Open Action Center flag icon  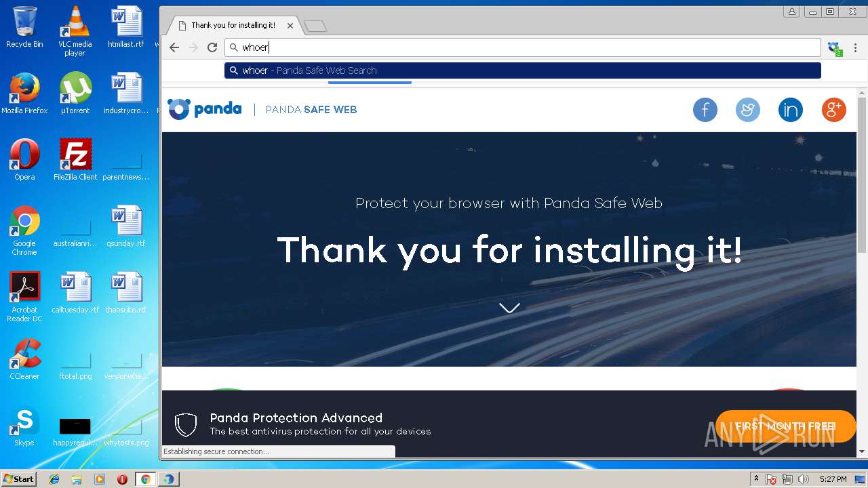coord(771,479)
